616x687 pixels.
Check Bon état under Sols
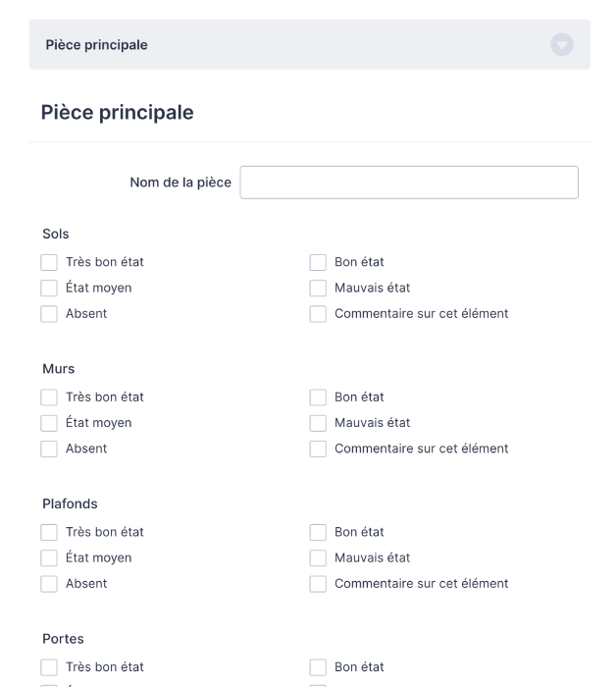[318, 262]
